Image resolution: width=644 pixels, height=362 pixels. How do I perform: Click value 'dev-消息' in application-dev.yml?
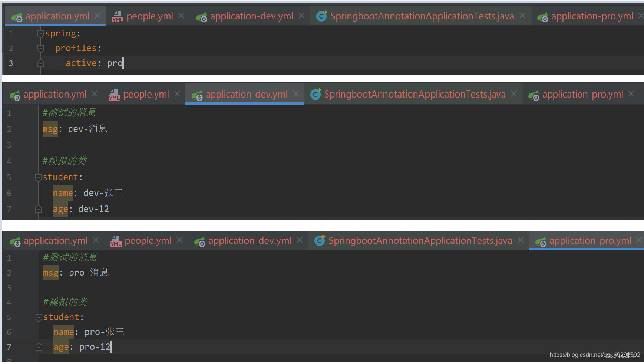point(88,129)
